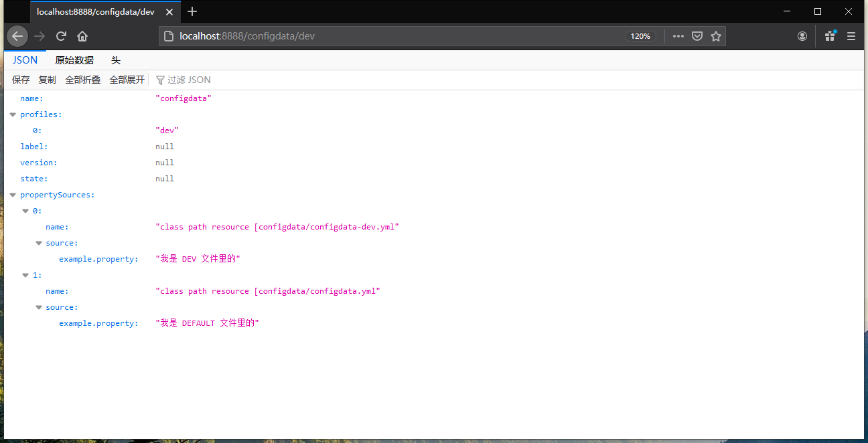The width and height of the screenshot is (868, 443).
Task: Maximize the Firefox window
Action: click(818, 11)
